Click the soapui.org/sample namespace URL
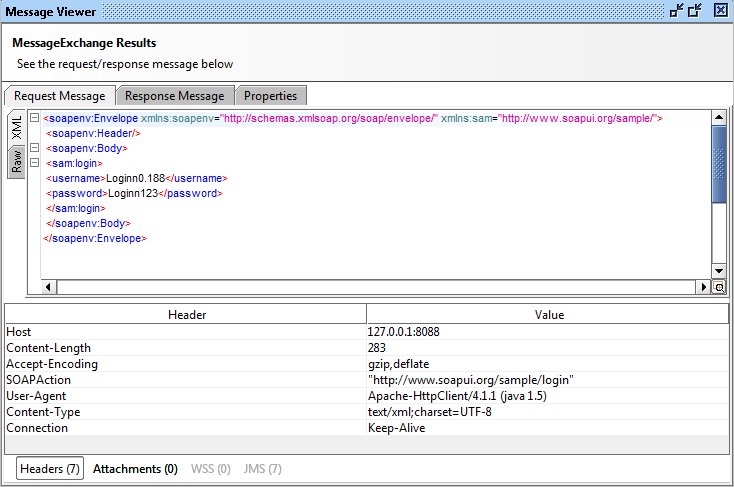The image size is (734, 487). pyautogui.click(x=578, y=118)
